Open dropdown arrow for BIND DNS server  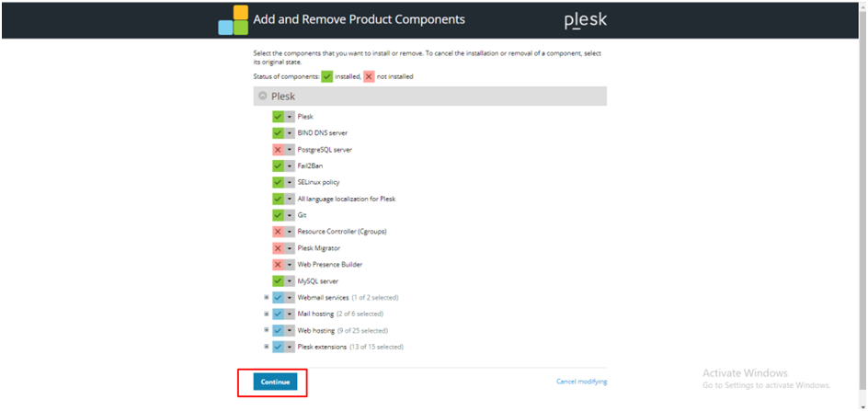[x=290, y=133]
